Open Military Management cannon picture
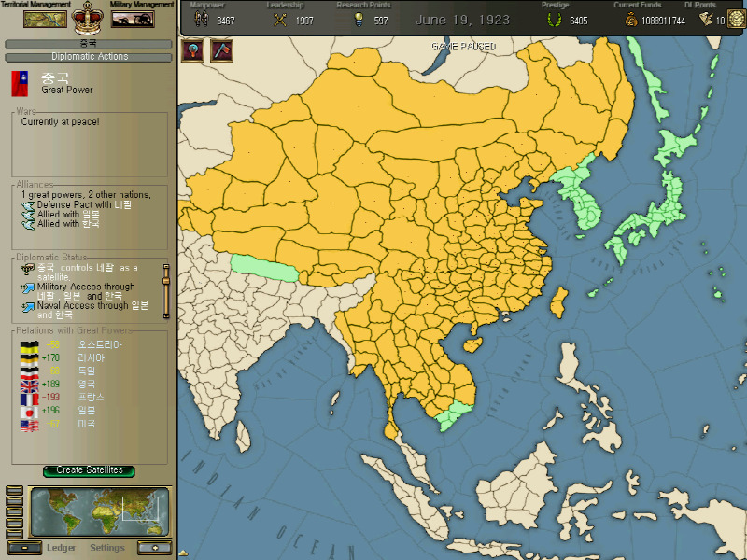 (133, 19)
